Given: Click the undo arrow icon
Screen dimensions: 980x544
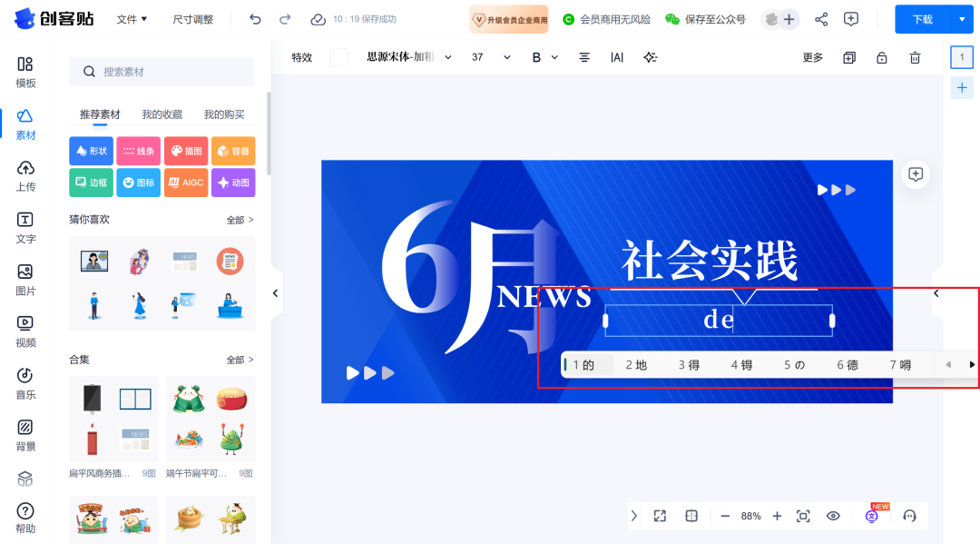Looking at the screenshot, I should [255, 19].
